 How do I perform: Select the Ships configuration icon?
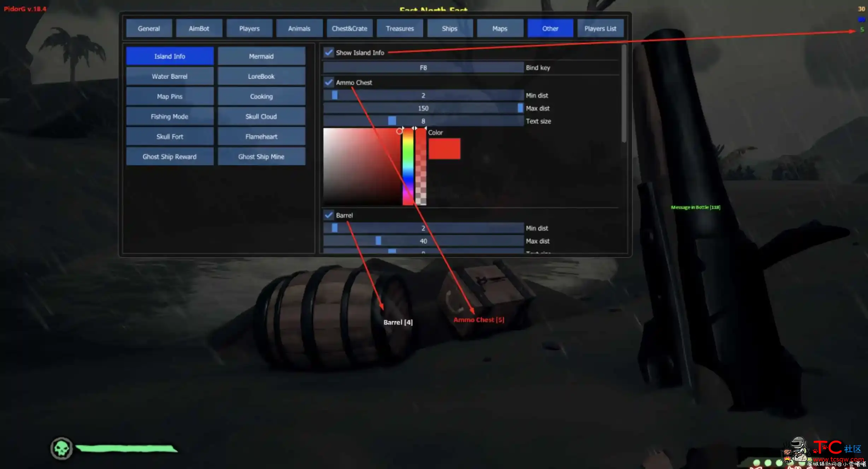click(450, 28)
